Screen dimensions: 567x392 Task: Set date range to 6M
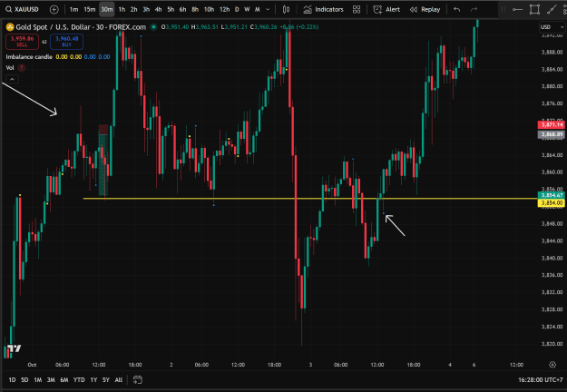click(x=64, y=379)
